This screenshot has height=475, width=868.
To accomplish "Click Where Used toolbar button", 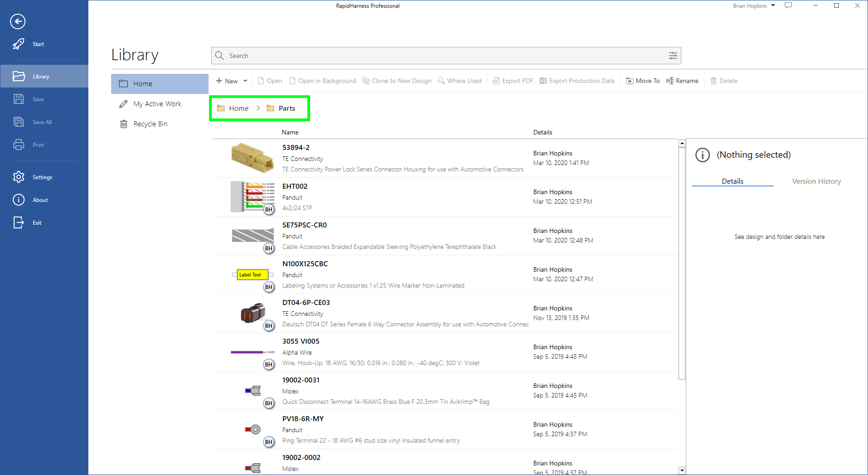I will (x=460, y=81).
